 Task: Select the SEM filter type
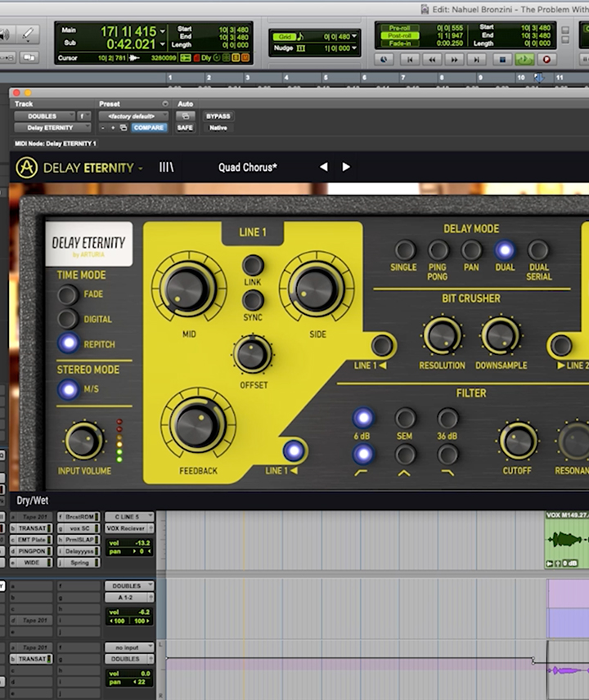pyautogui.click(x=405, y=419)
